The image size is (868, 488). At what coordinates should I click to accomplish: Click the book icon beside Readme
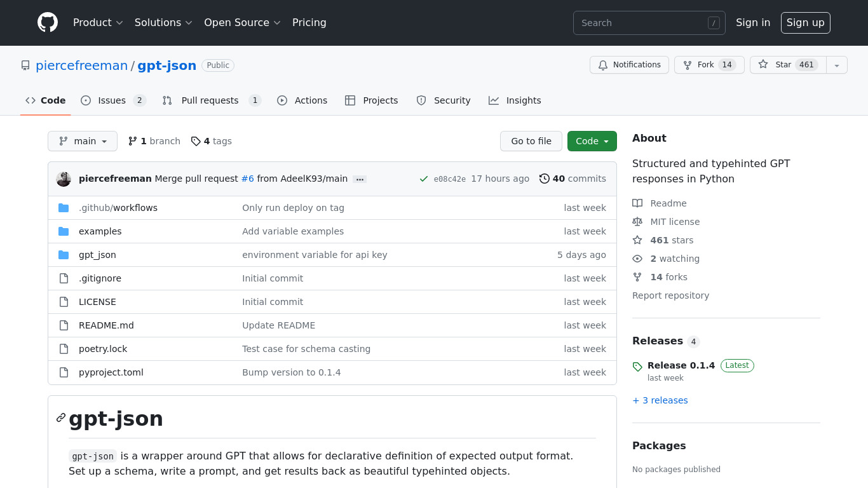[637, 203]
